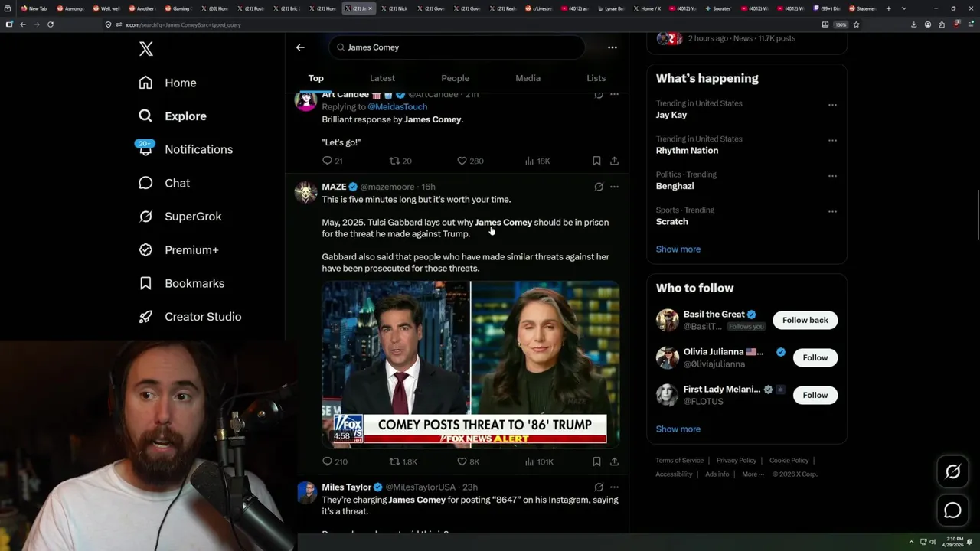This screenshot has width=980, height=551.
Task: Click the back arrow beside search box
Action: (300, 47)
